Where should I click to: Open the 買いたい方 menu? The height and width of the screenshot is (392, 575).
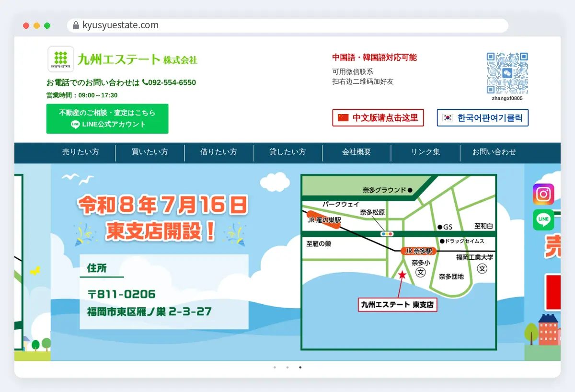click(x=150, y=152)
